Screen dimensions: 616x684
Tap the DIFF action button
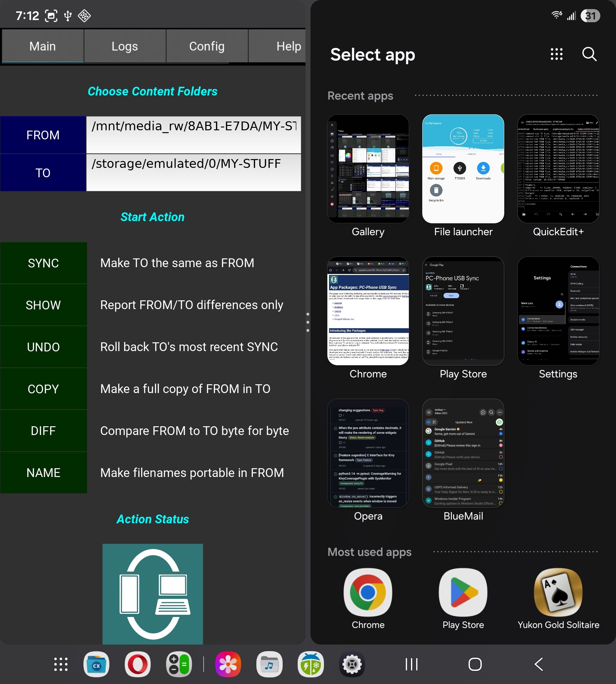43,431
